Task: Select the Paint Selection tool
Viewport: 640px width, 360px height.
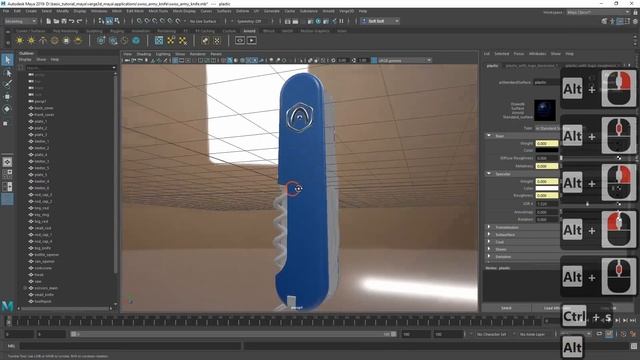Action: [x=7, y=84]
